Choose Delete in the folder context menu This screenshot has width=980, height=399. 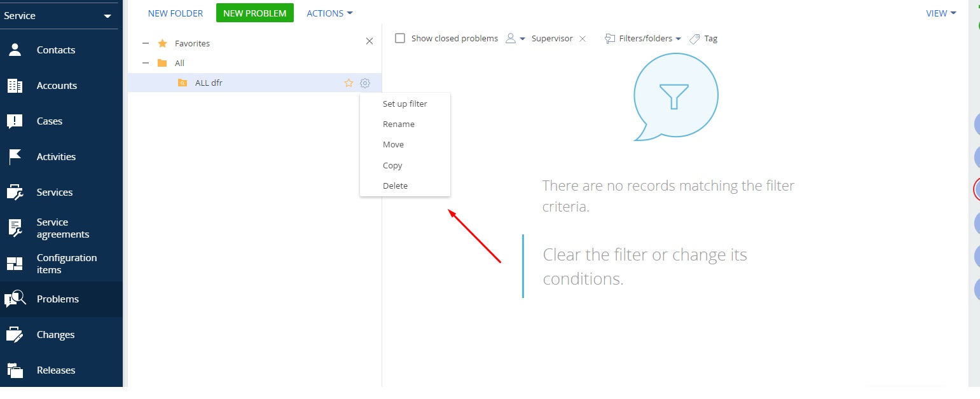(x=395, y=186)
